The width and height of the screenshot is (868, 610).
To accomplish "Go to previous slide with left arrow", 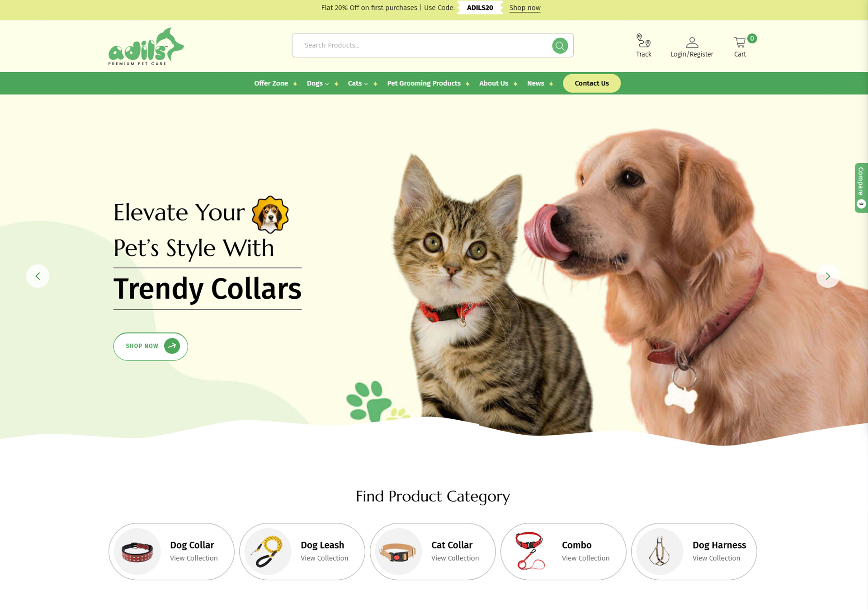I will 38,276.
